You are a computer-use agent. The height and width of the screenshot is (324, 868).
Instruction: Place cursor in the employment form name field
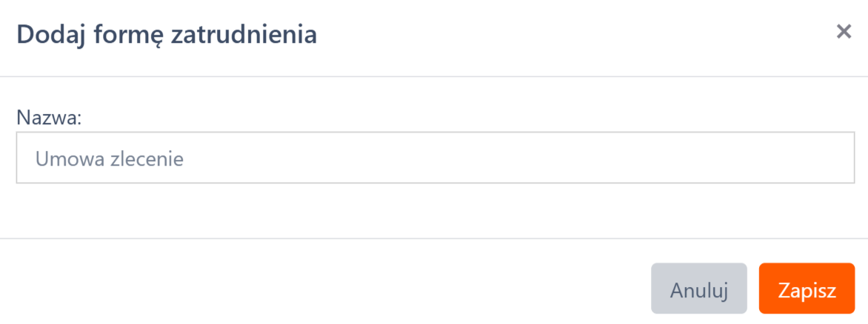coord(435,158)
